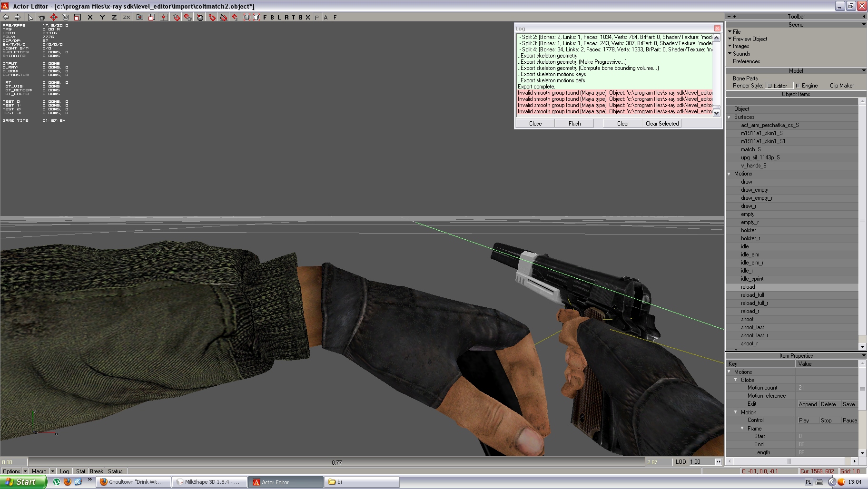Click the Zoom Extents cube icon
Viewport: 868px width, 489px height.
tap(247, 17)
